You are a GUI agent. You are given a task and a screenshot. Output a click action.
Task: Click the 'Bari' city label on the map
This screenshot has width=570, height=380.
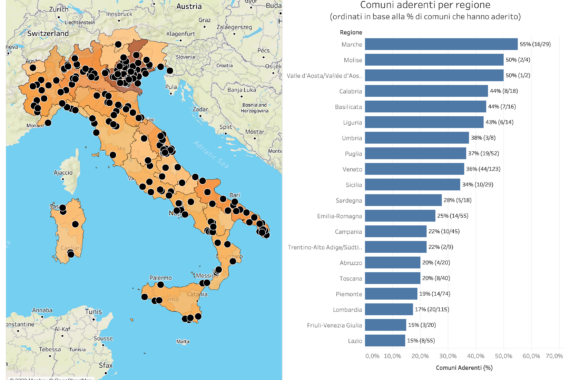(235, 195)
